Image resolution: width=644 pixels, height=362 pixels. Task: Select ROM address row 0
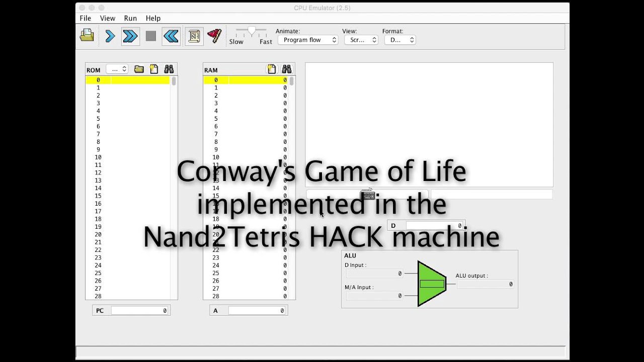[x=128, y=80]
